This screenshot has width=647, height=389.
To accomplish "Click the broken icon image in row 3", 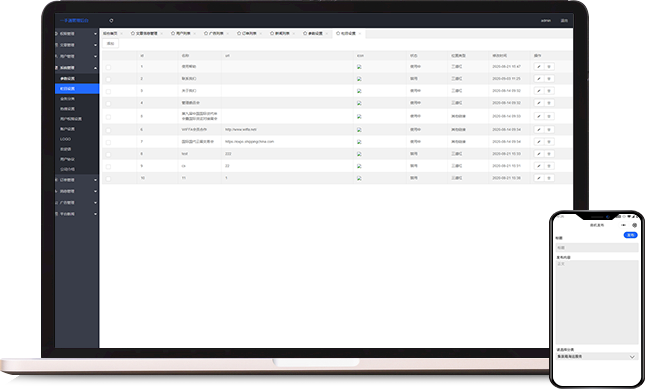I will point(359,91).
